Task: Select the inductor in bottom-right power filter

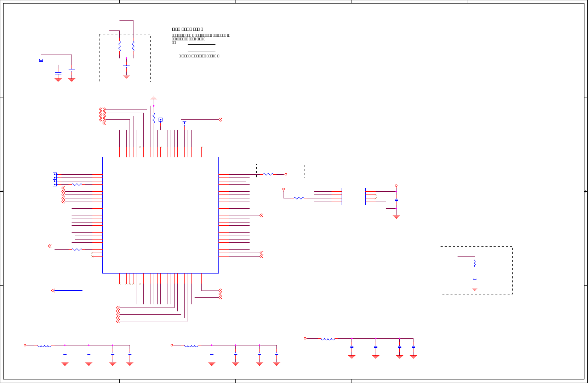Action: pos(328,339)
